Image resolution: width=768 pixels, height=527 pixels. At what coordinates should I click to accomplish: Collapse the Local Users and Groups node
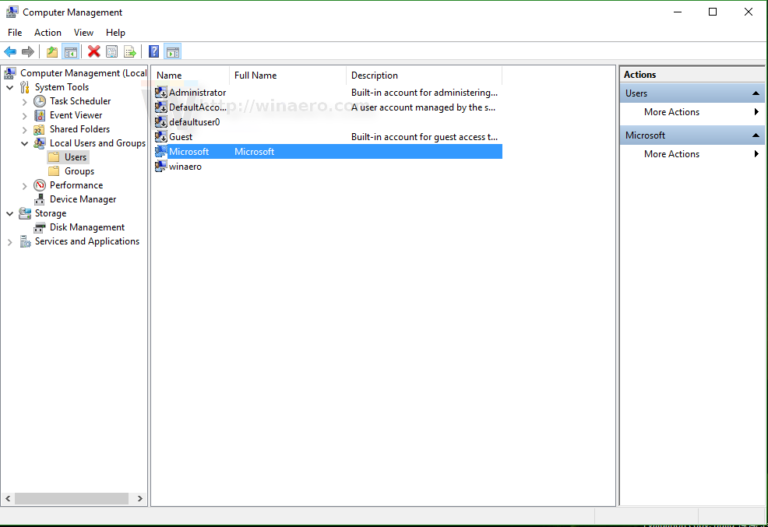click(25, 143)
